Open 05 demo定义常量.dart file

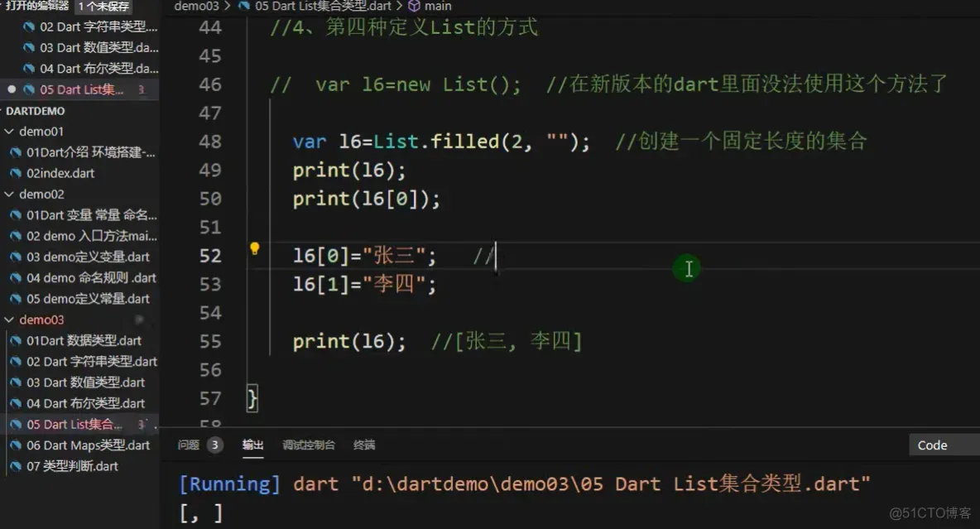pos(80,299)
